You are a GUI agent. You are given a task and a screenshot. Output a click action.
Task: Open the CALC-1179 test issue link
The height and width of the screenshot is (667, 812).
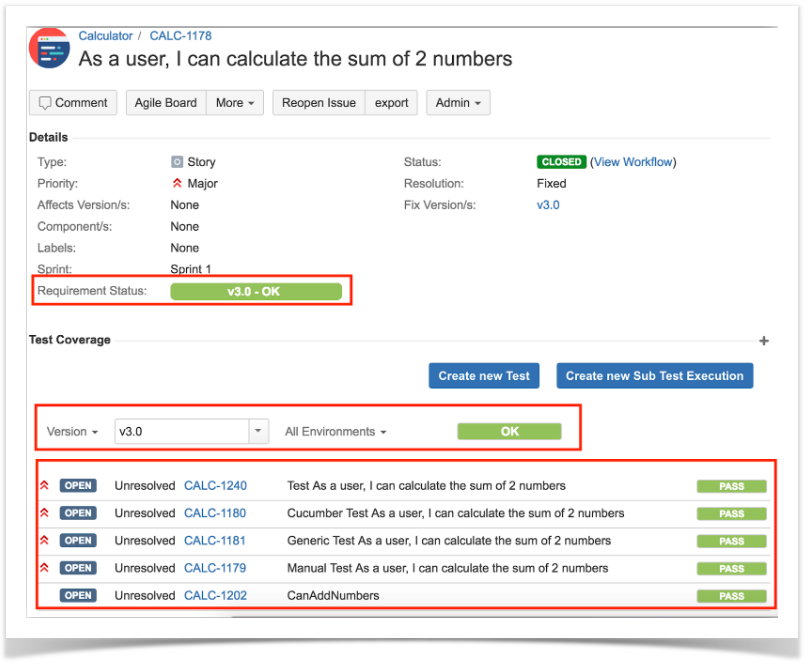pos(215,568)
